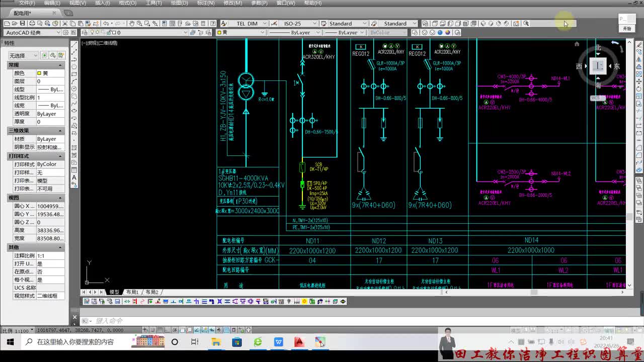Click the Windows File Explorer taskbar icon
Image resolution: width=644 pixels, height=362 pixels.
(x=216, y=342)
